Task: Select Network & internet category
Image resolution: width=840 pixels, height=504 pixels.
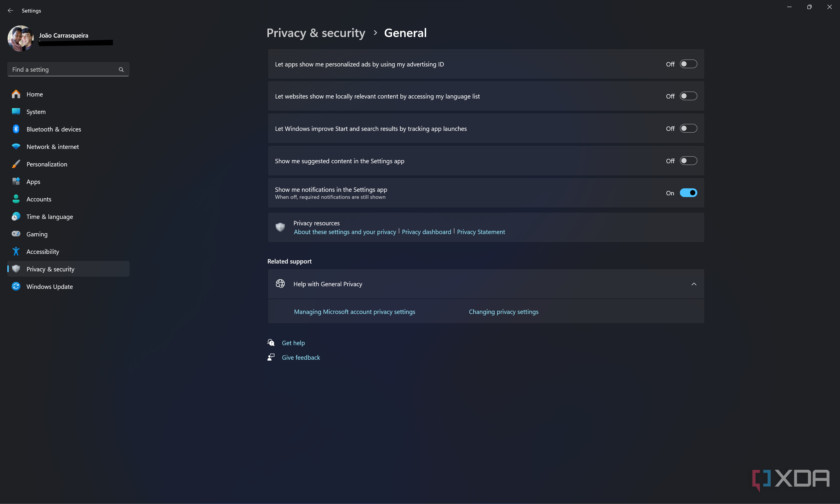Action: (x=68, y=146)
